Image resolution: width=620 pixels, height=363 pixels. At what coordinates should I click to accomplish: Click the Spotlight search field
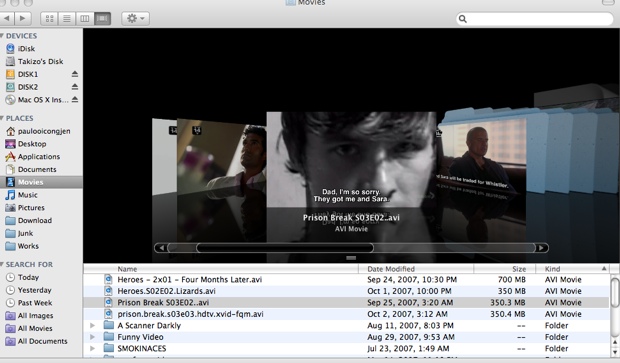tap(535, 19)
